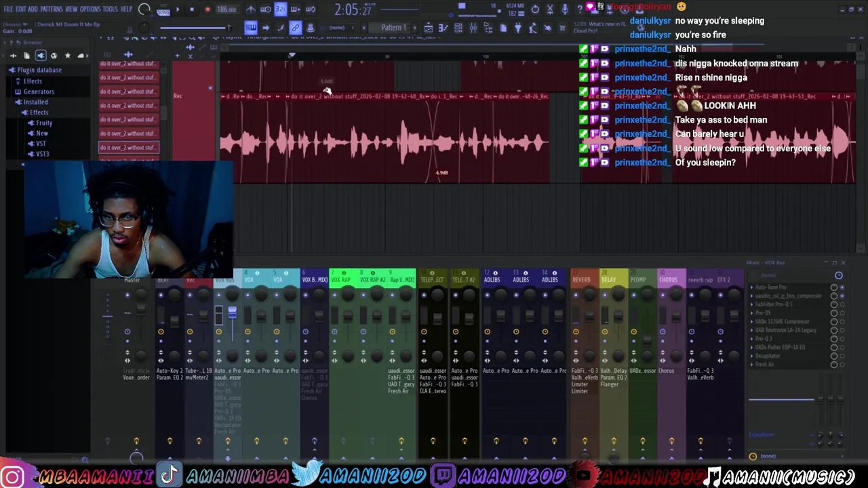Toggle the UADx Pultec EQP-1A EQ slot
The height and width of the screenshot is (488, 868).
tap(842, 347)
